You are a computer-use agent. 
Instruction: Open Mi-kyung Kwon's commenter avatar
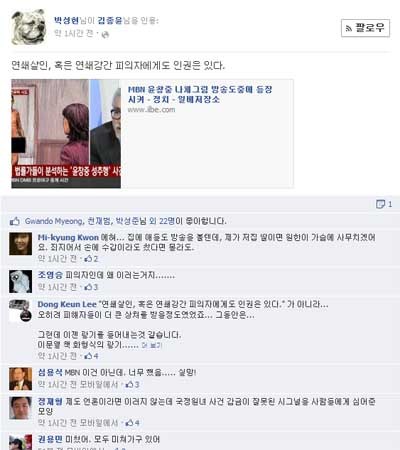(x=21, y=244)
